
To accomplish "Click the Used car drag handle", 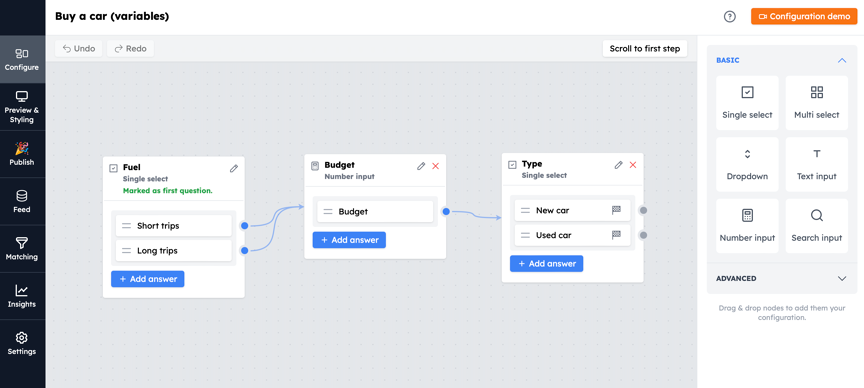I will [525, 235].
